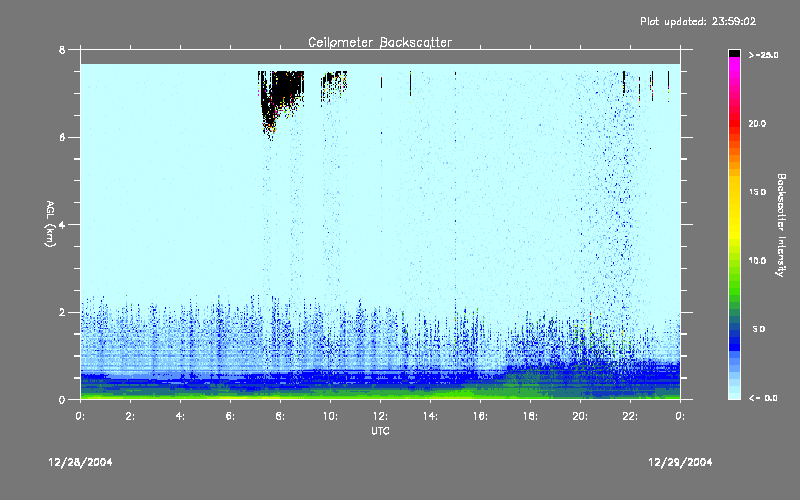The height and width of the screenshot is (500, 800).
Task: Click the y-axis tick label 2
Action: [x=62, y=312]
